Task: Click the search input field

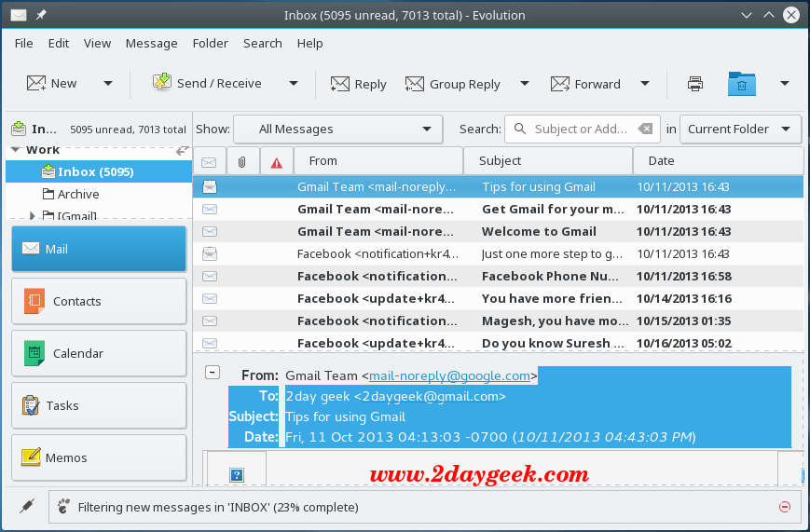Action: [581, 129]
